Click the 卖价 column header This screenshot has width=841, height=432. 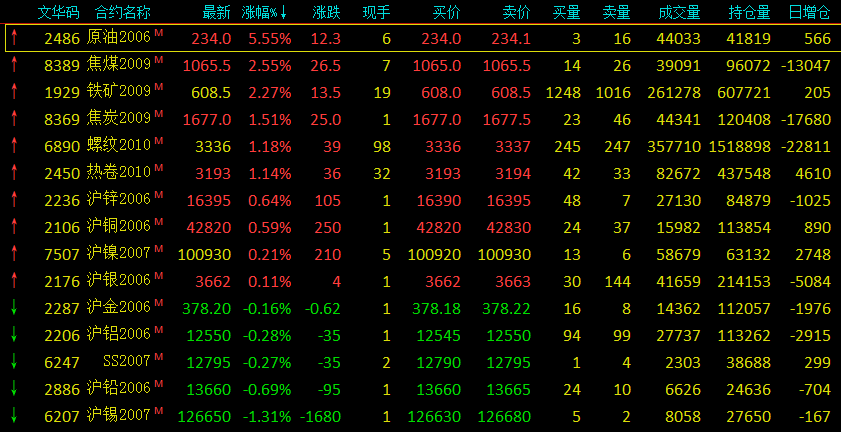pyautogui.click(x=517, y=12)
